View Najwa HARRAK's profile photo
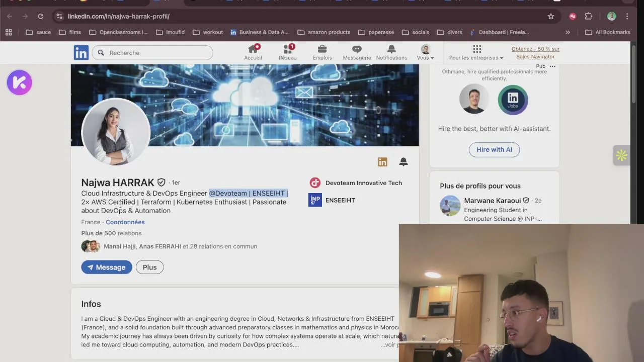Screen dimensions: 644x362 tap(116, 132)
